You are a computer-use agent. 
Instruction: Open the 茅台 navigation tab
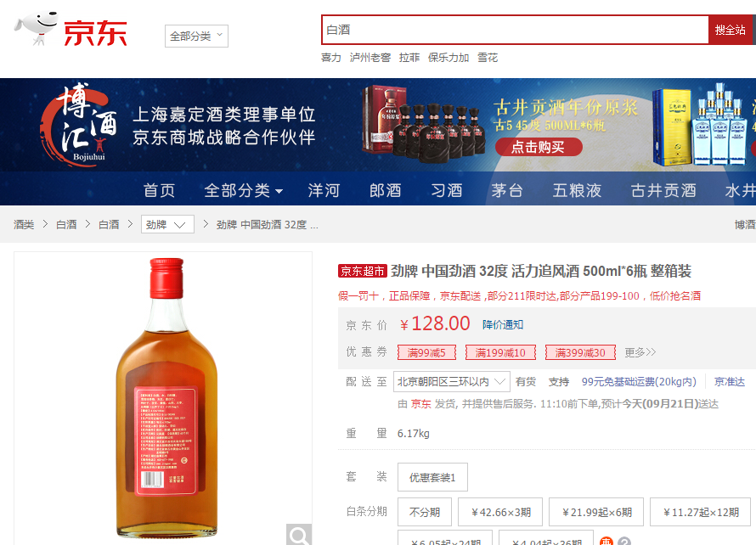(x=507, y=190)
